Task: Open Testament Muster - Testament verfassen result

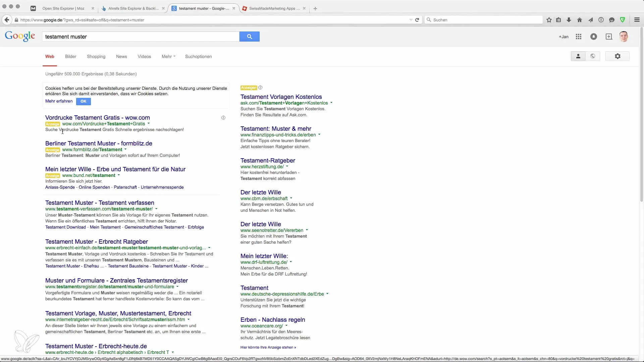Action: (x=100, y=203)
